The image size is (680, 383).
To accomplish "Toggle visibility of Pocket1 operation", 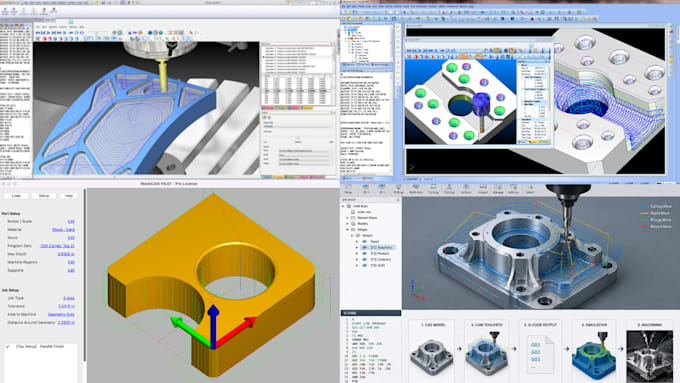I will click(x=364, y=253).
